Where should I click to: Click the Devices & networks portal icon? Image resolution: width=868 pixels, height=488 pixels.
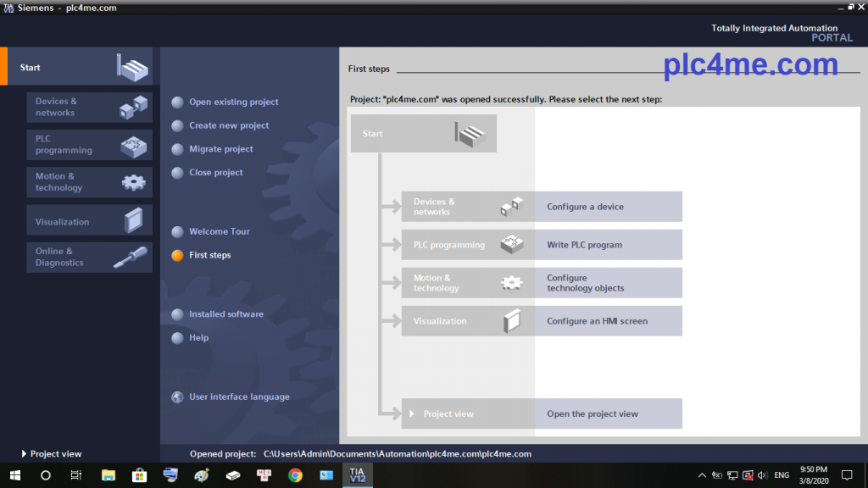tap(133, 108)
